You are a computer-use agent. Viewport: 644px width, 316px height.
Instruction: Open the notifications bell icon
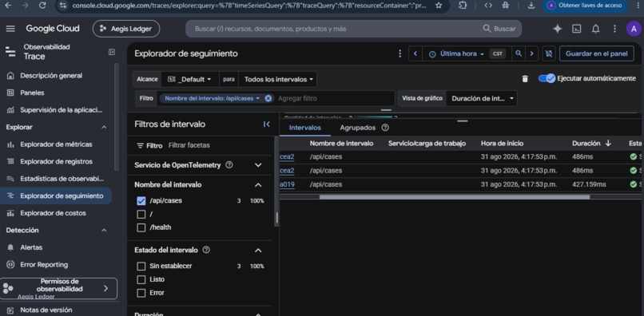click(x=595, y=29)
